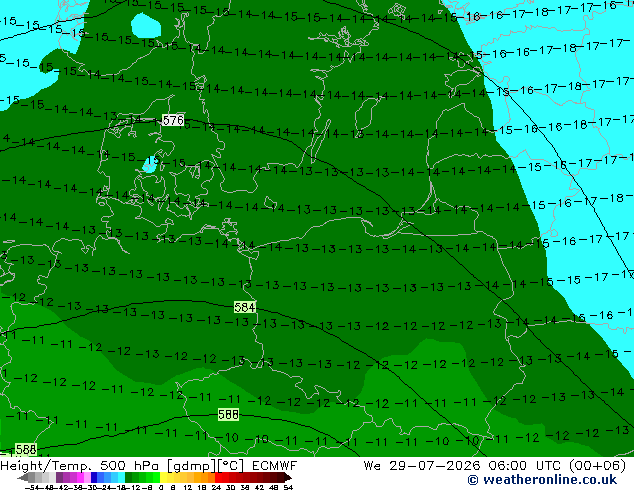The width and height of the screenshot is (634, 490).
Task: Click the small cyan patch near the -15 labels
Action: coord(150,165)
